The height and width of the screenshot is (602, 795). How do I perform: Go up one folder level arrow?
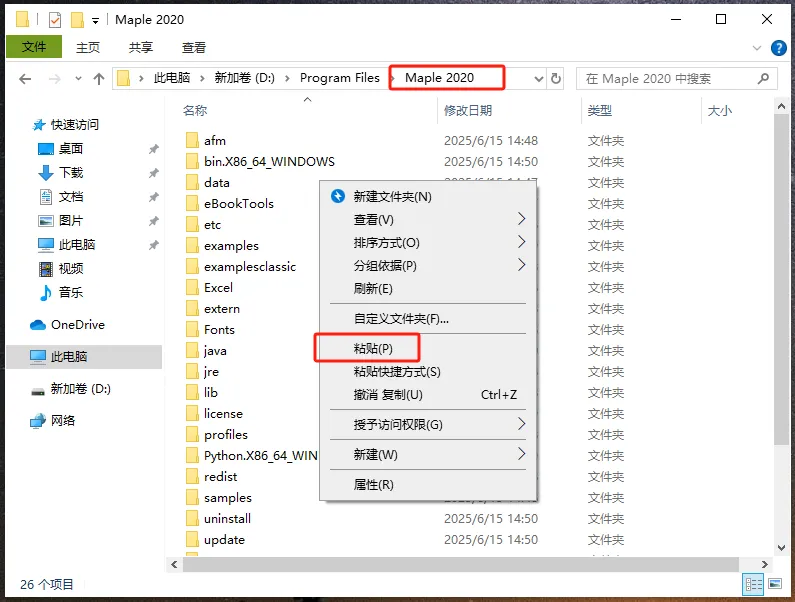99,79
